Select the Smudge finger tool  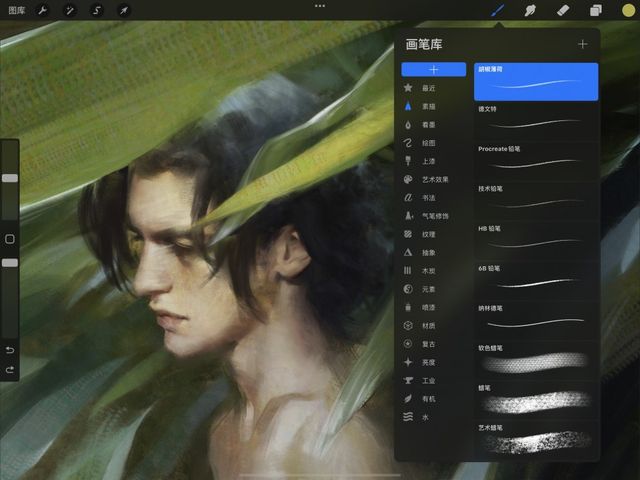click(x=530, y=10)
